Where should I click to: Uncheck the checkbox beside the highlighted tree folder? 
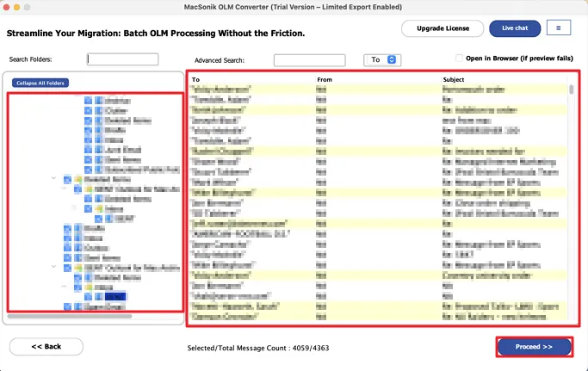tap(88, 297)
